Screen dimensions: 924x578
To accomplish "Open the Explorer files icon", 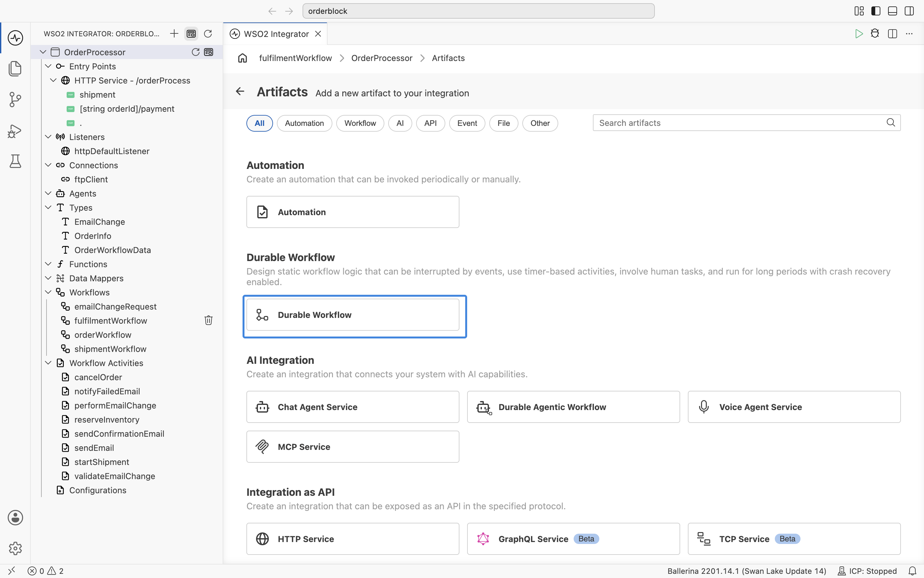I will click(15, 69).
